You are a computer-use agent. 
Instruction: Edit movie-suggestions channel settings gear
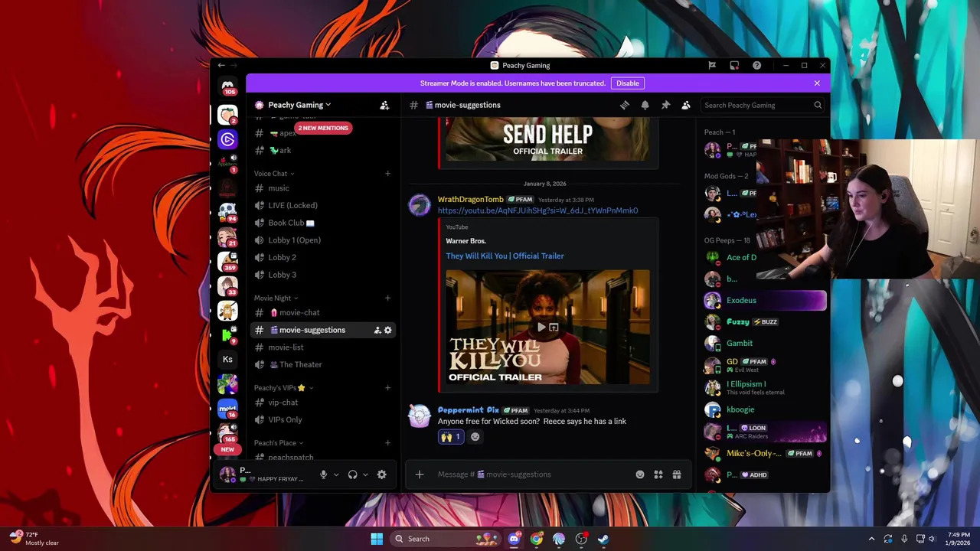387,330
